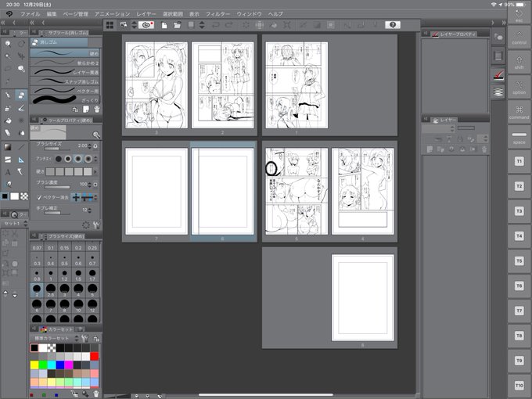Select the Fill bucket tool

[x=8, y=120]
